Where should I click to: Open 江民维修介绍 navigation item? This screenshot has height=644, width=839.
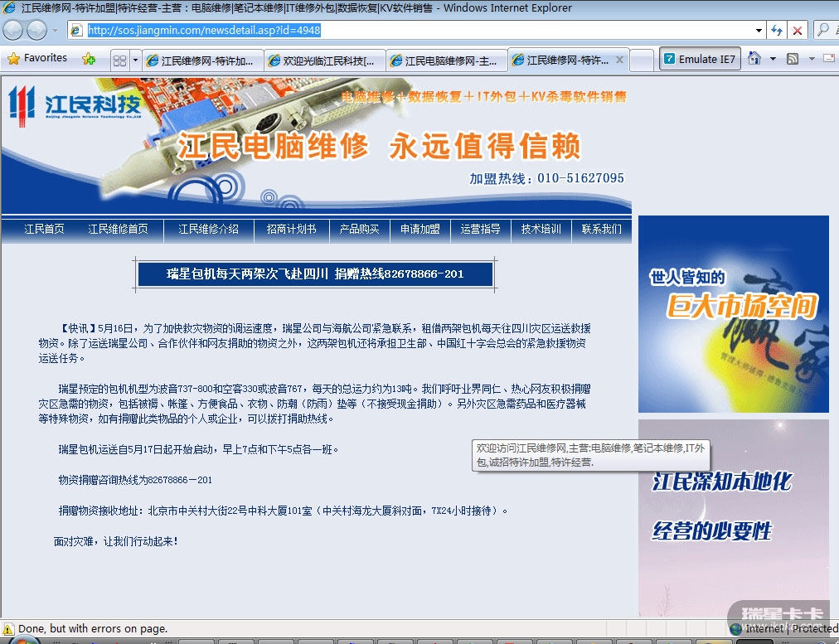pyautogui.click(x=208, y=229)
